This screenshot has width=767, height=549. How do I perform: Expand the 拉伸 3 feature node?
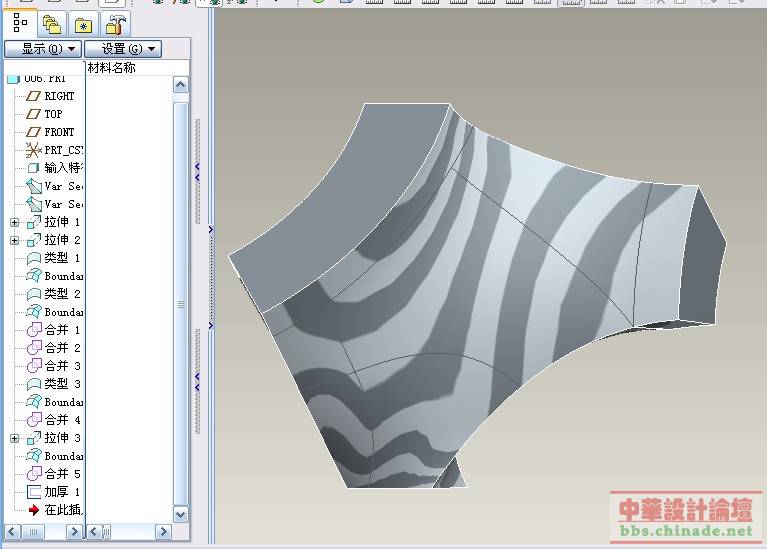(15, 438)
